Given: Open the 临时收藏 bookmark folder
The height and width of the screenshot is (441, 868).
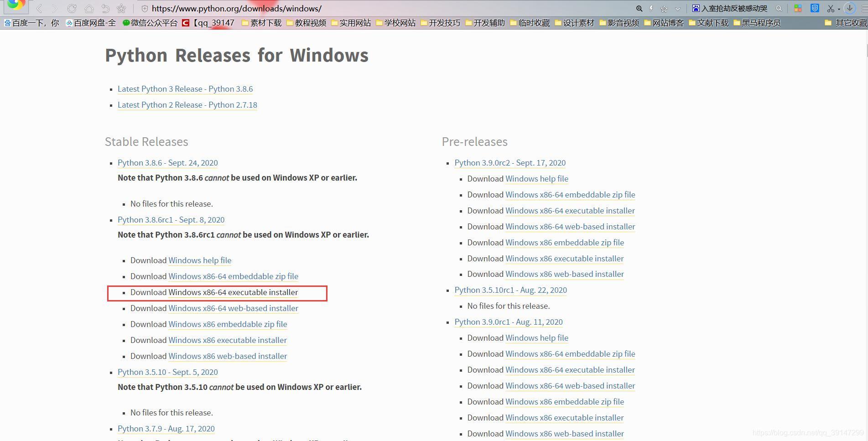Looking at the screenshot, I should 530,23.
